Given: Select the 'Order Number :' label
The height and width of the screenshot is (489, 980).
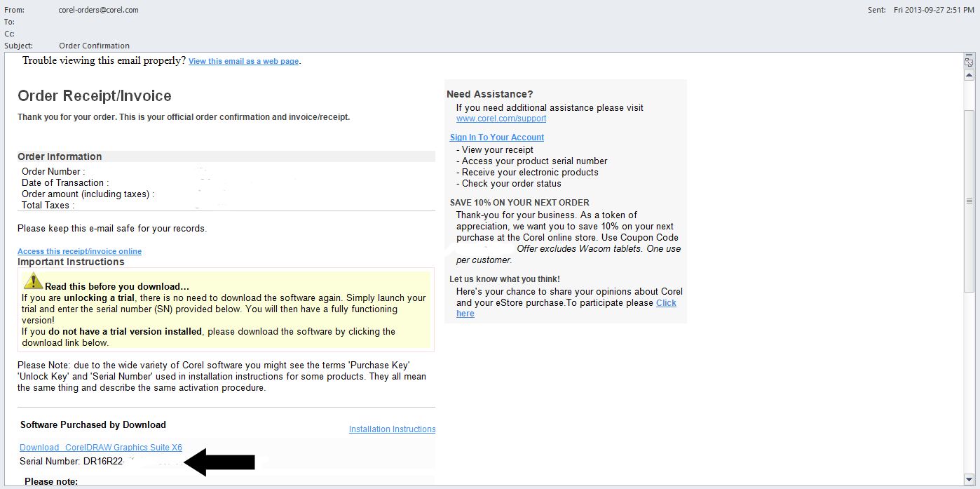Looking at the screenshot, I should [53, 172].
